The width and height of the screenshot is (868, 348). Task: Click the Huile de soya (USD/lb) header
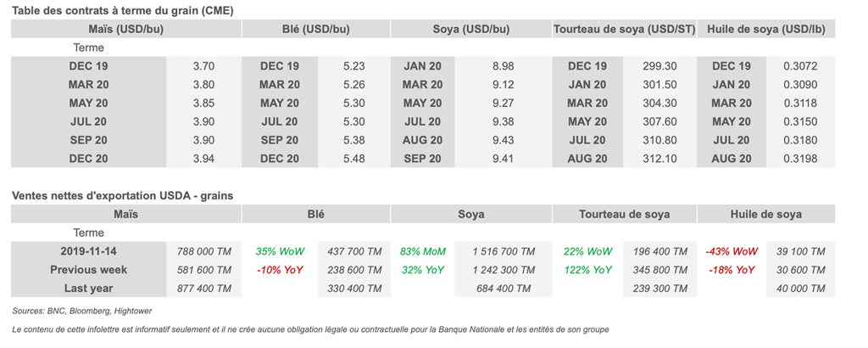pyautogui.click(x=766, y=29)
